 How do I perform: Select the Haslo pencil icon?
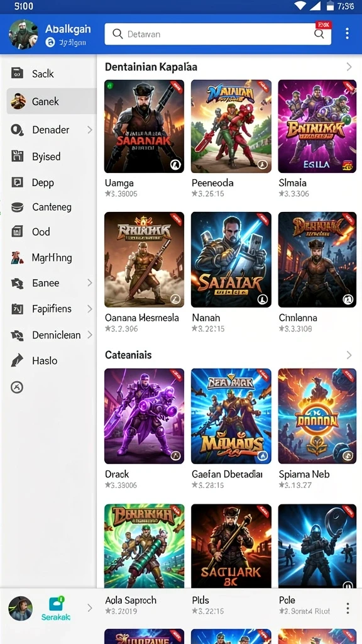pyautogui.click(x=17, y=360)
